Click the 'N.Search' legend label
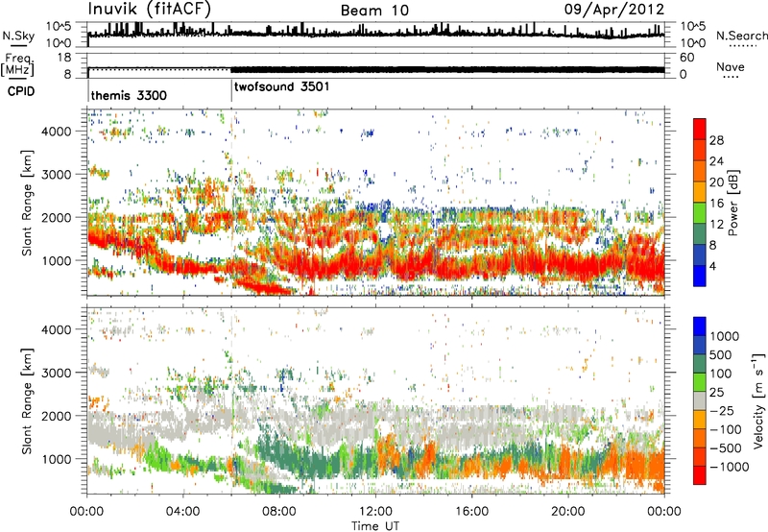Screen dimensions: 768x532 742,36
